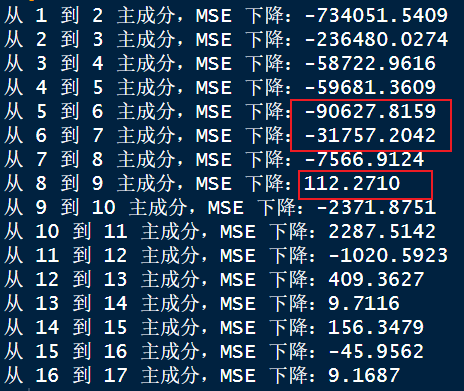Viewport: 464px width, 391px height.
Task: Select the value -7566.9124
Action: pyautogui.click(x=364, y=159)
